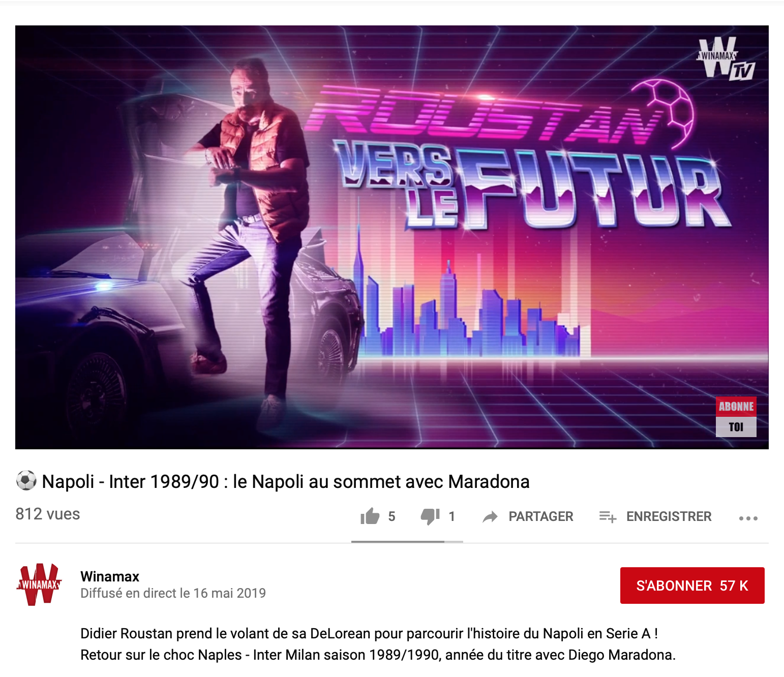Click the save-to-playlist icon

click(608, 517)
